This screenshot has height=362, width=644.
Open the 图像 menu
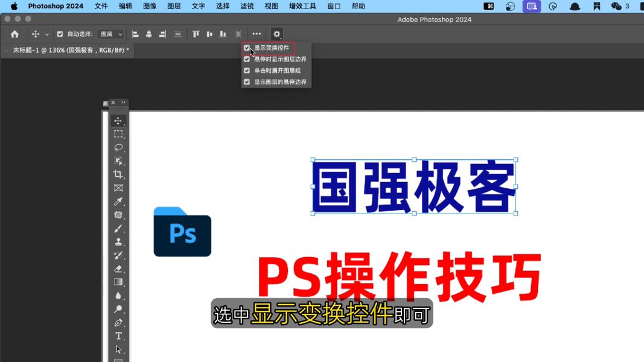click(x=150, y=6)
